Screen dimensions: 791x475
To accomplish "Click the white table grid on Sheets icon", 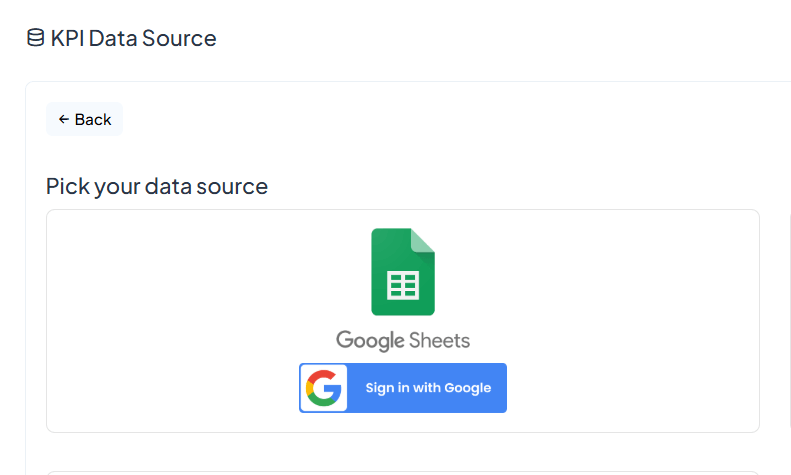I will pos(403,285).
